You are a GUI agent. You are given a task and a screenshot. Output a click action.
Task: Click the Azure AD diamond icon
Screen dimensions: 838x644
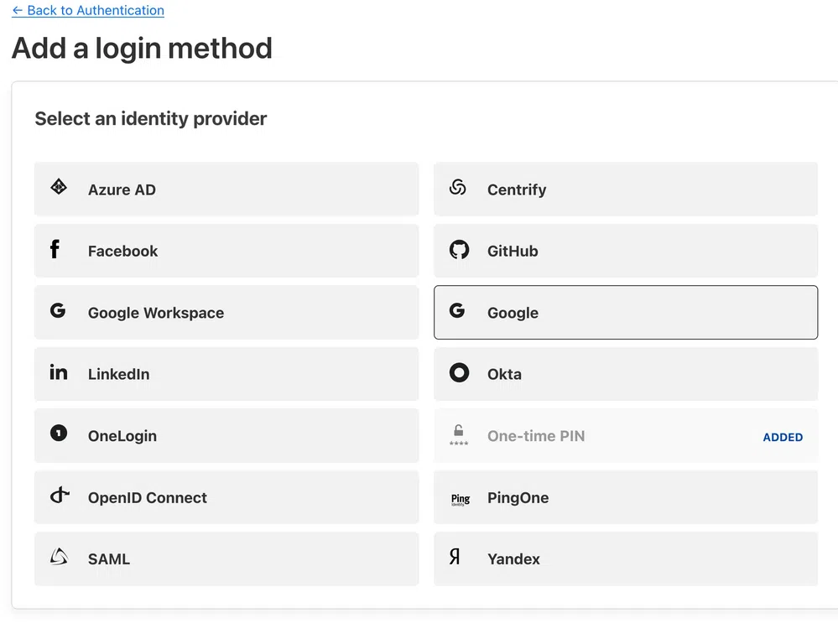click(59, 187)
